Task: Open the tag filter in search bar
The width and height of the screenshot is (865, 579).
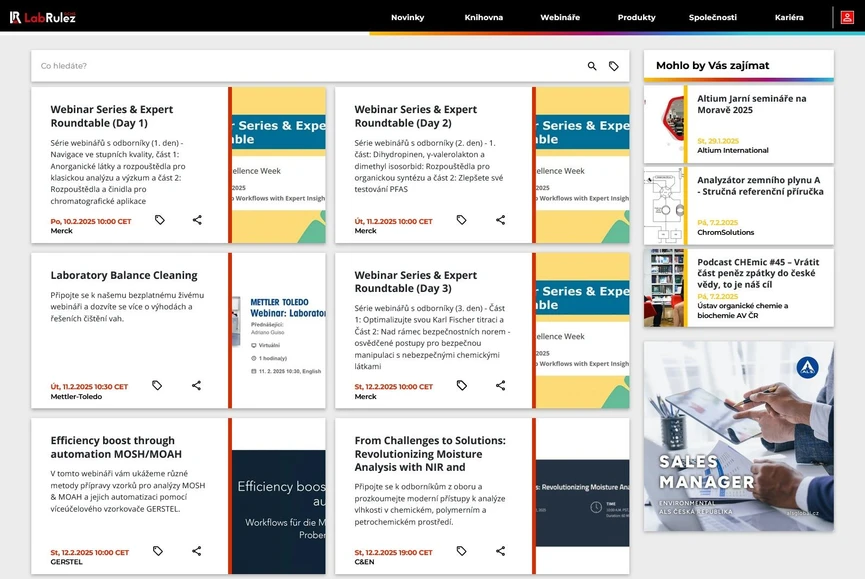Action: coord(614,66)
